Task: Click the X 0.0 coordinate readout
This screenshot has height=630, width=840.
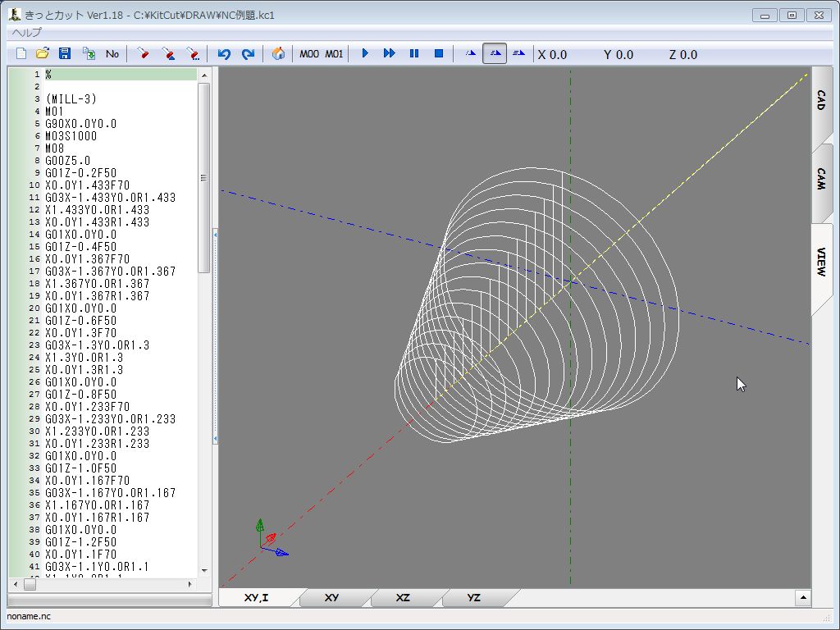Action: pyautogui.click(x=552, y=55)
